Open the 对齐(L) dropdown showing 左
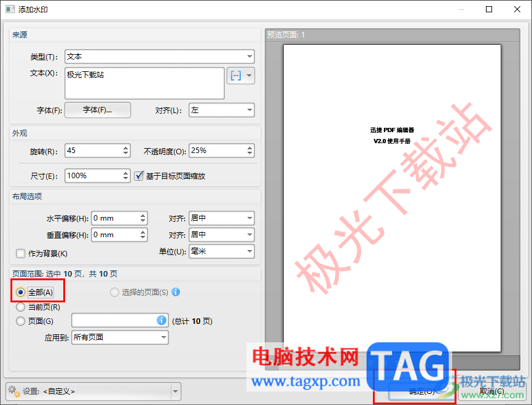 222,110
